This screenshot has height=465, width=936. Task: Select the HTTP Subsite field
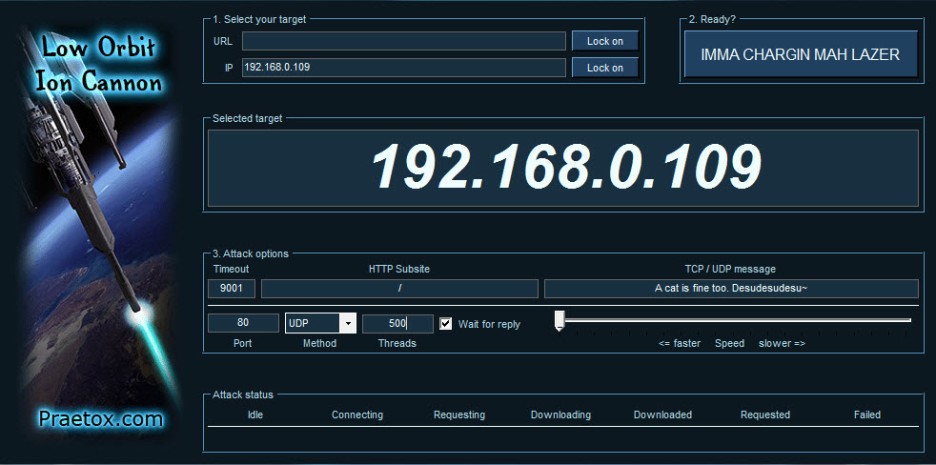pos(399,288)
